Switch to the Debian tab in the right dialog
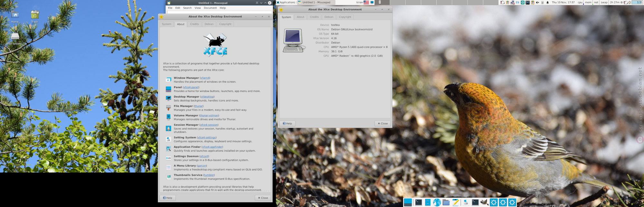 click(329, 17)
